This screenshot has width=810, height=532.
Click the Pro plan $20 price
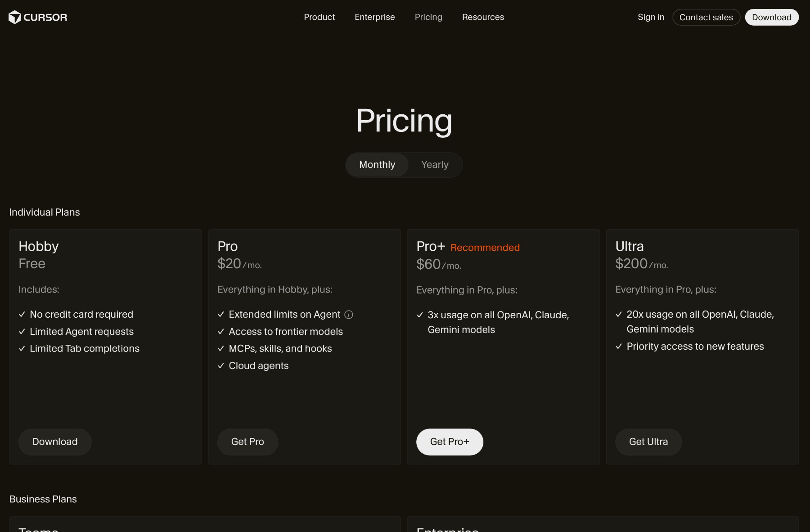[x=229, y=264]
